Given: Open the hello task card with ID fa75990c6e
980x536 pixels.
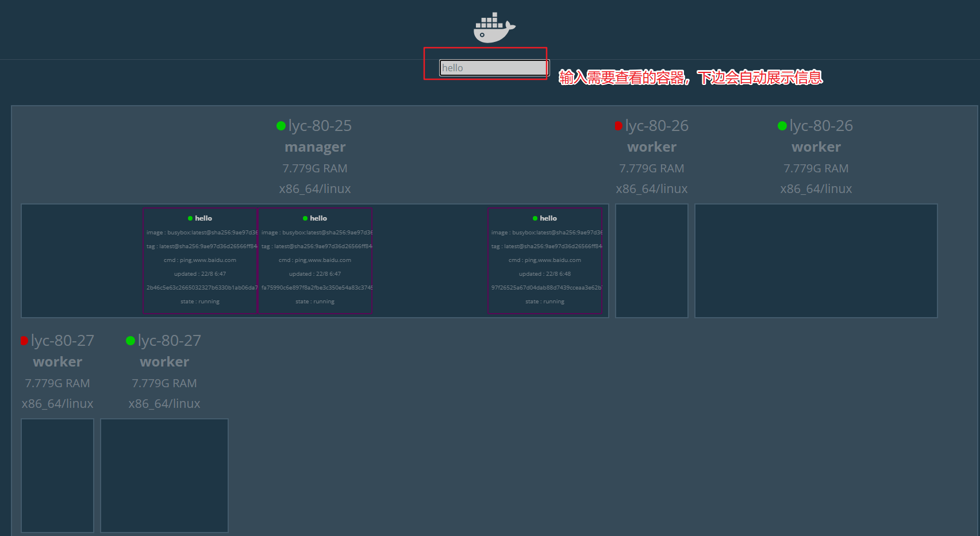Looking at the screenshot, I should point(315,261).
